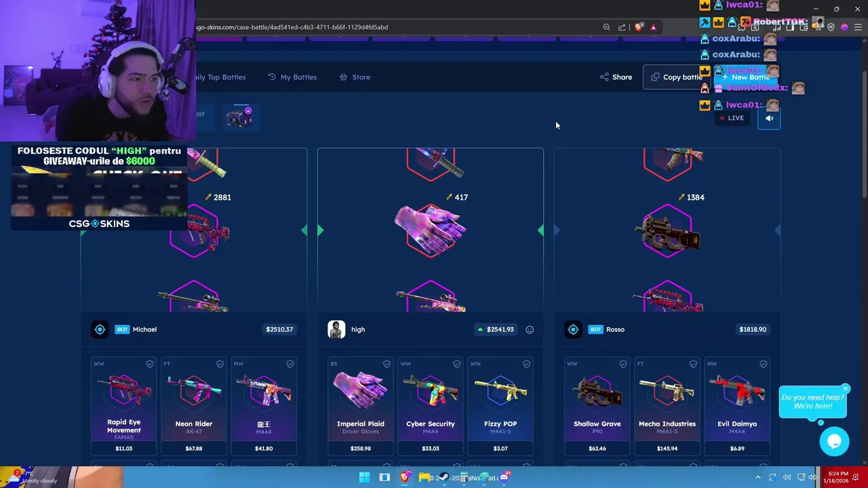Open Discord from the taskbar
Viewport: 868px width, 488px height.
coord(505,477)
